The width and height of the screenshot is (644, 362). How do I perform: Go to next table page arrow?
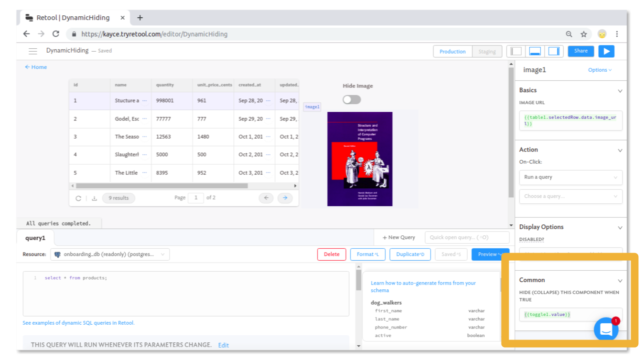(x=285, y=198)
